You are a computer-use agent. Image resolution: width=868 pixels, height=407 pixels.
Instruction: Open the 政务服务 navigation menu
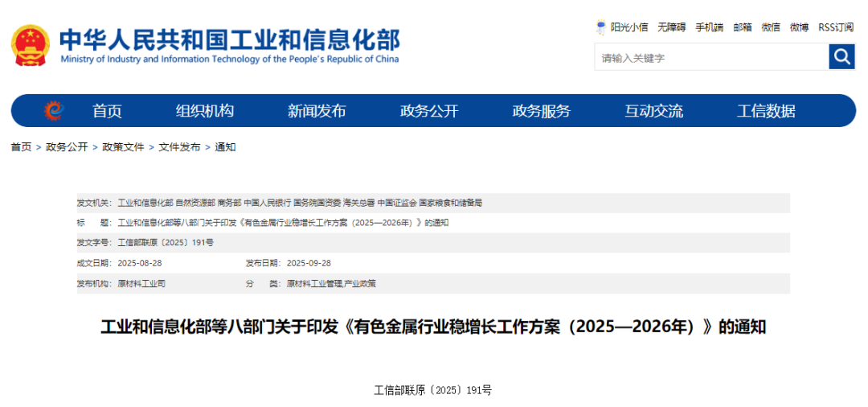click(542, 111)
